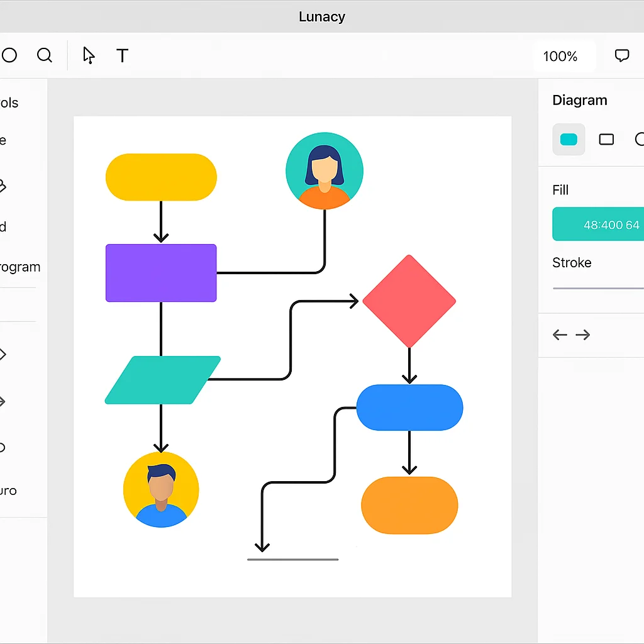Open the Tools section in the left sidebar
The height and width of the screenshot is (644, 644).
[9, 103]
